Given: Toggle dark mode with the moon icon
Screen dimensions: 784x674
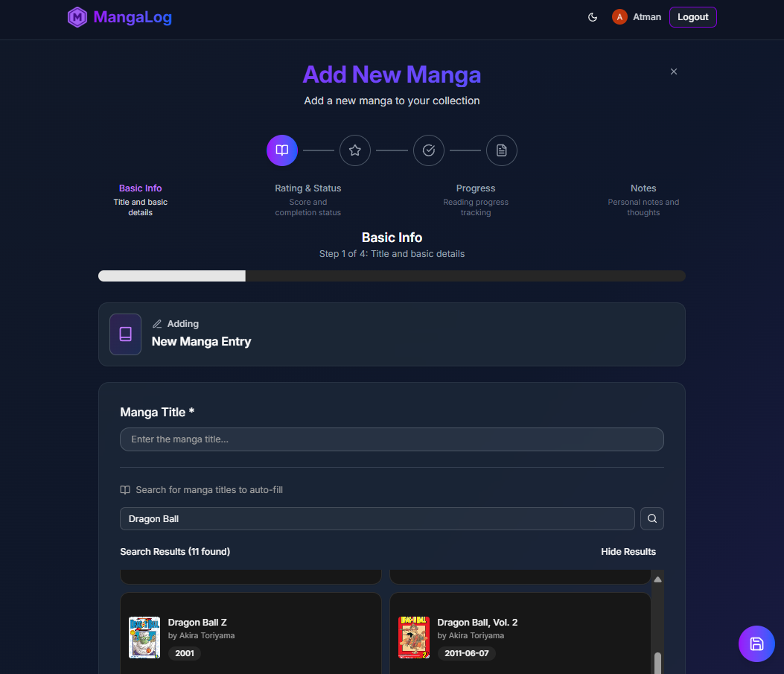Looking at the screenshot, I should coord(593,17).
